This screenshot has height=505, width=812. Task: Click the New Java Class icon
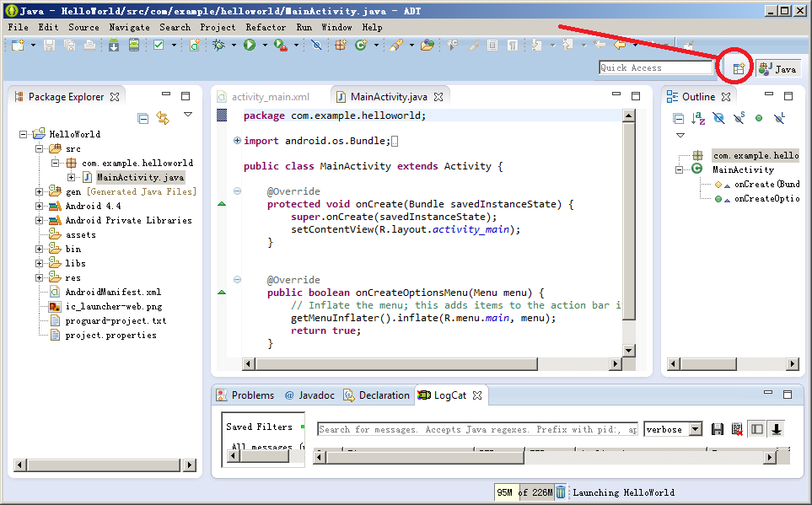[361, 46]
